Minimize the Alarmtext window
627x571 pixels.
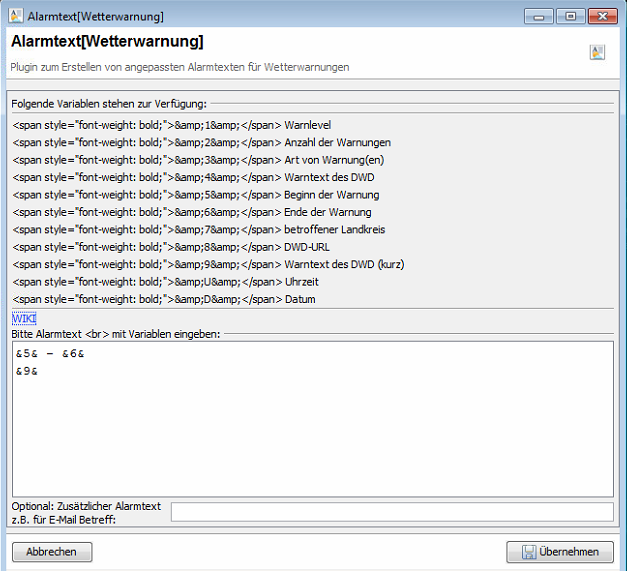[x=541, y=17]
